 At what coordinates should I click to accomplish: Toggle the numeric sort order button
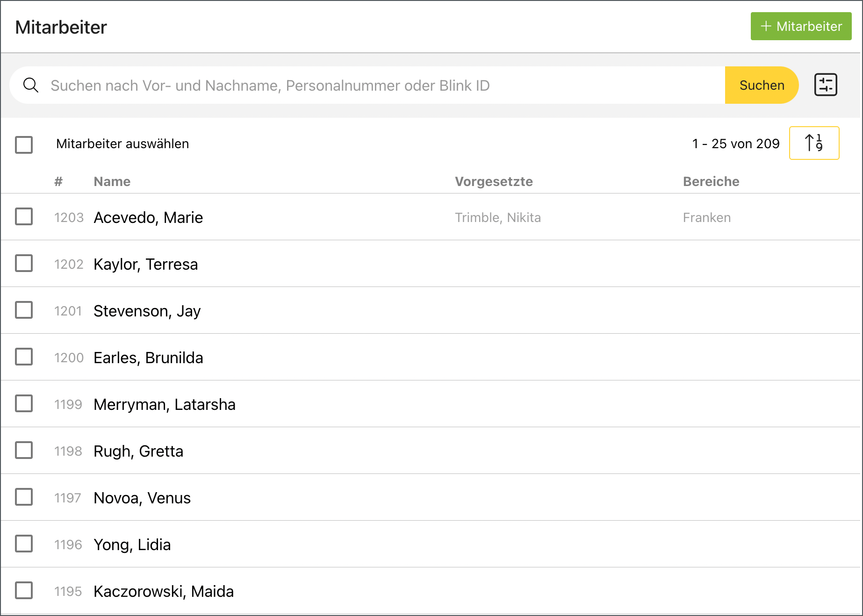814,143
